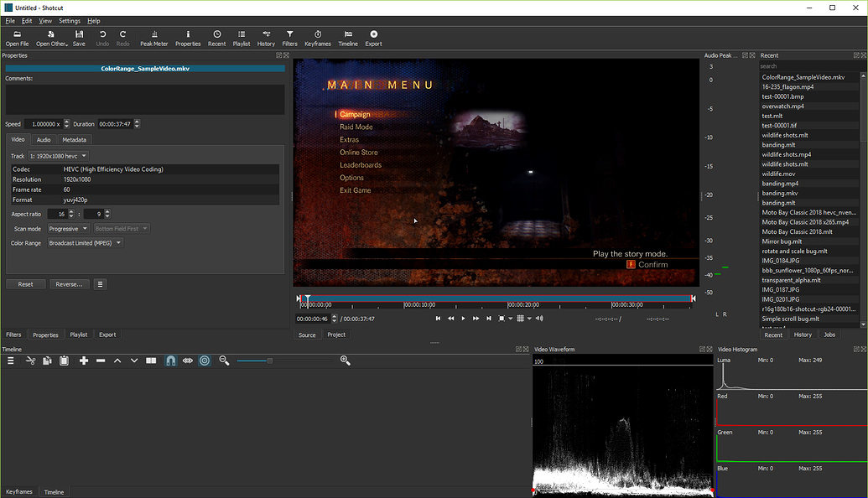Screen dimensions: 868x498
Task: Open the Filters funnel icon in toolbar
Action: 290,39
